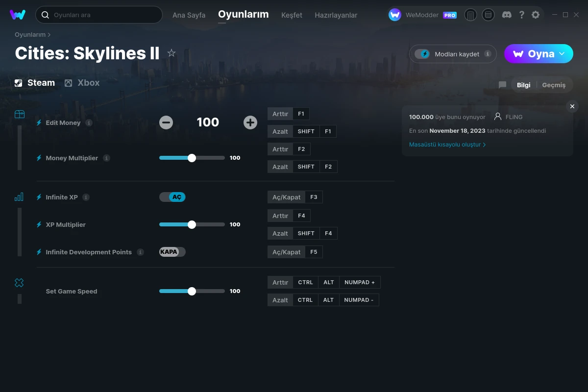The height and width of the screenshot is (392, 588).
Task: Open the Hazırlayanlar tab
Action: pyautogui.click(x=336, y=15)
